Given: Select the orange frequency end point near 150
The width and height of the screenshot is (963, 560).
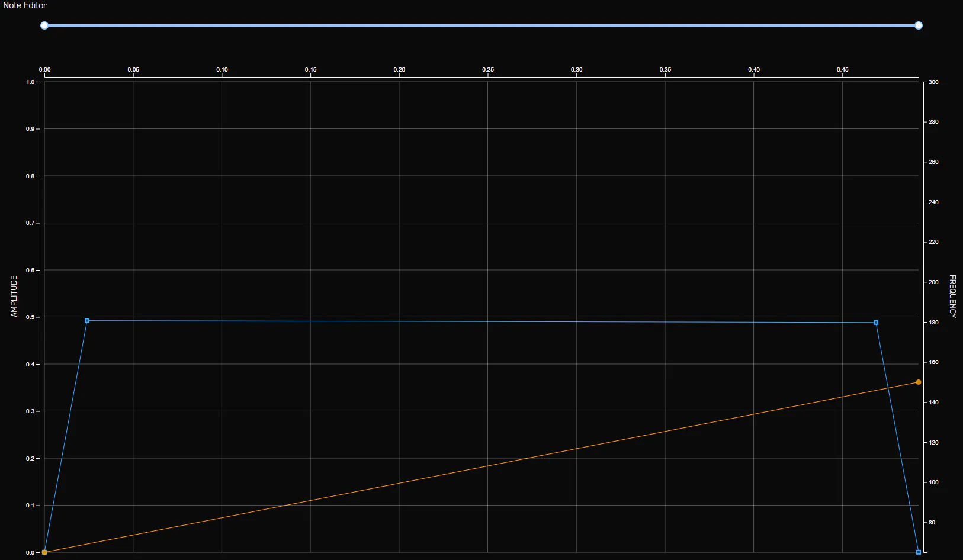Looking at the screenshot, I should click(919, 382).
